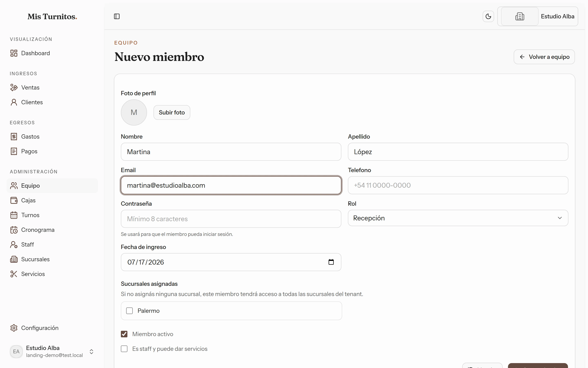Open Servicios page
This screenshot has height=368, width=588.
pyautogui.click(x=52, y=274)
